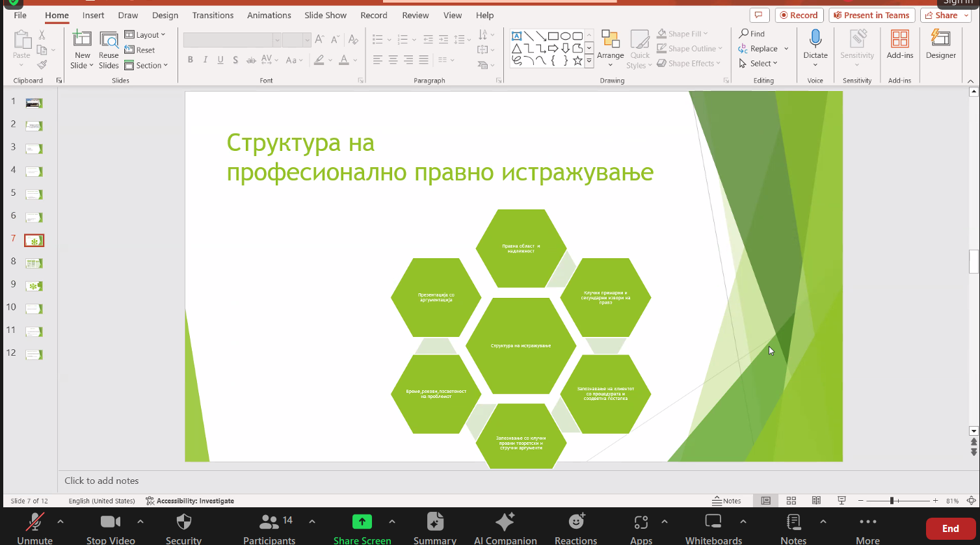Screen dimensions: 980x545
Task: Switch to the Slide Show tab
Action: (326, 15)
